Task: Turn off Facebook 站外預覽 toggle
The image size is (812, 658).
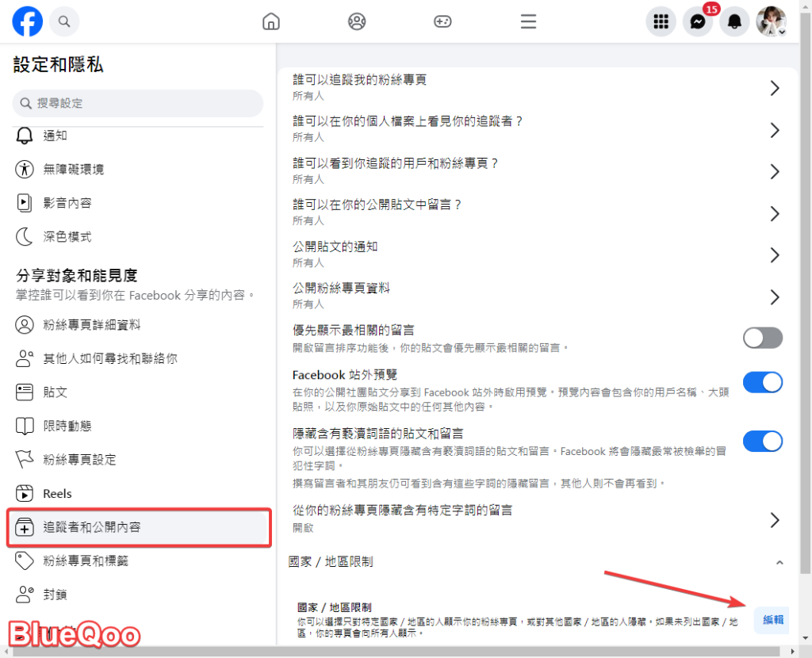Action: [x=762, y=382]
